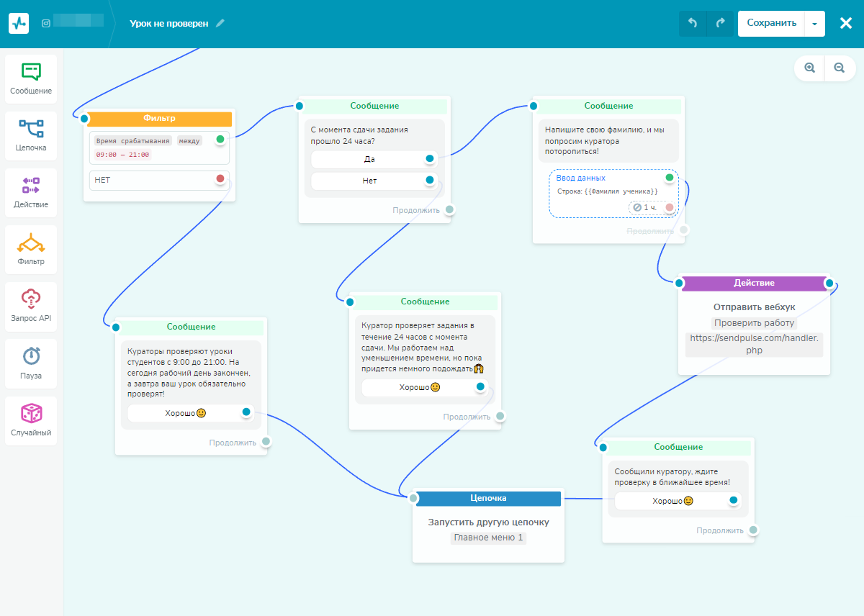The height and width of the screenshot is (616, 864).
Task: Undo the last change
Action: pyautogui.click(x=693, y=23)
